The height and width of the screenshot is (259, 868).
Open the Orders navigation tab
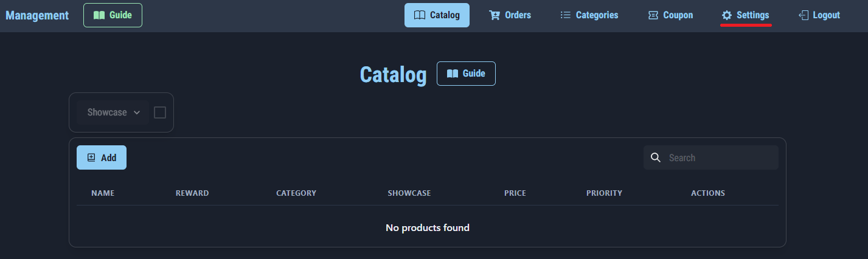(x=518, y=15)
